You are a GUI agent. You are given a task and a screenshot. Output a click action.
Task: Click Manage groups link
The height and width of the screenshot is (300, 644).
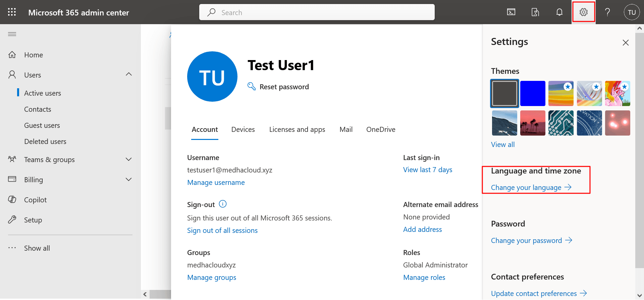212,278
